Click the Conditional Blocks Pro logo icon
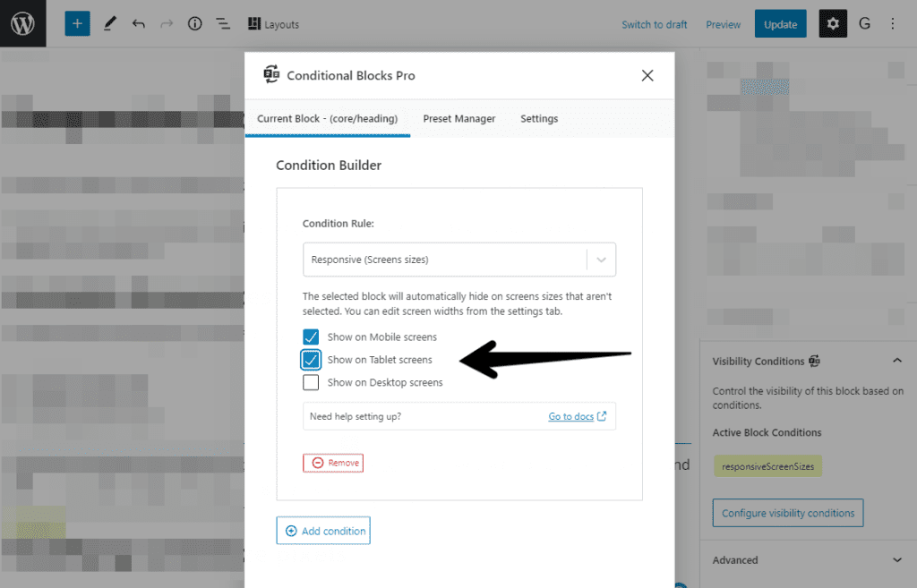Screen dimensions: 917x588 pos(271,74)
